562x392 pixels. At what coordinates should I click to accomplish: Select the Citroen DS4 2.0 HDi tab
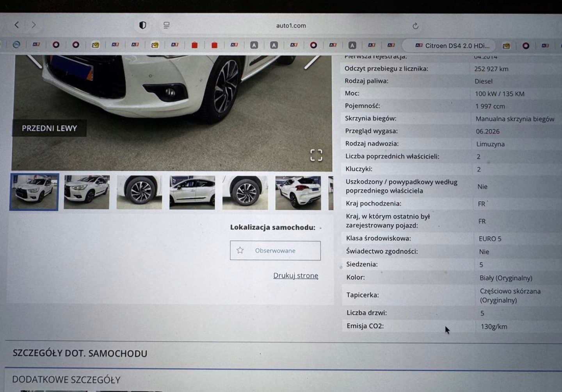tap(449, 46)
